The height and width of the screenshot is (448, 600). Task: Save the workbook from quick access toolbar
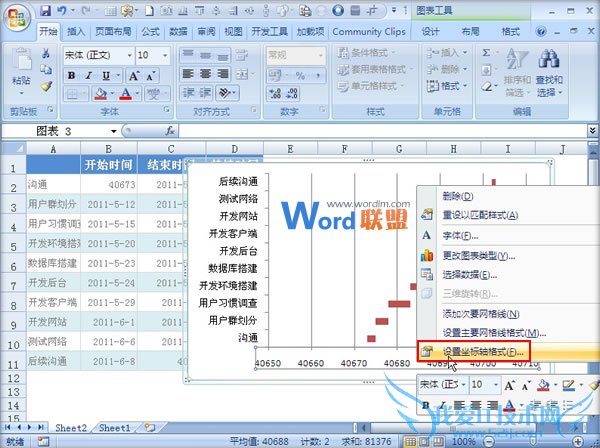(45, 10)
